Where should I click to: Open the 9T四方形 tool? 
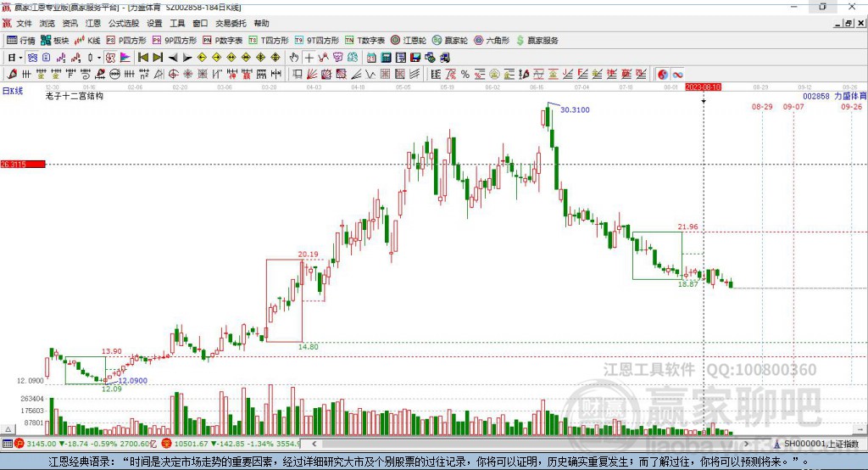tap(317, 41)
